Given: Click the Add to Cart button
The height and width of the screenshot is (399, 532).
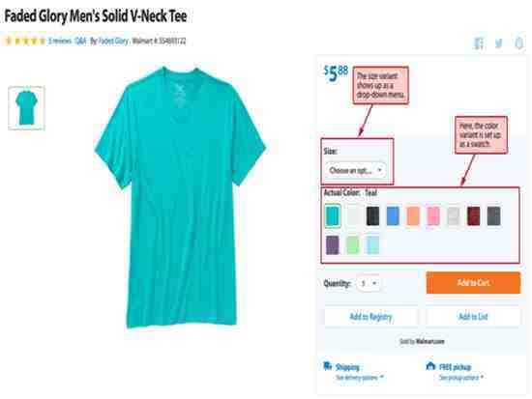Looking at the screenshot, I should click(x=473, y=283).
